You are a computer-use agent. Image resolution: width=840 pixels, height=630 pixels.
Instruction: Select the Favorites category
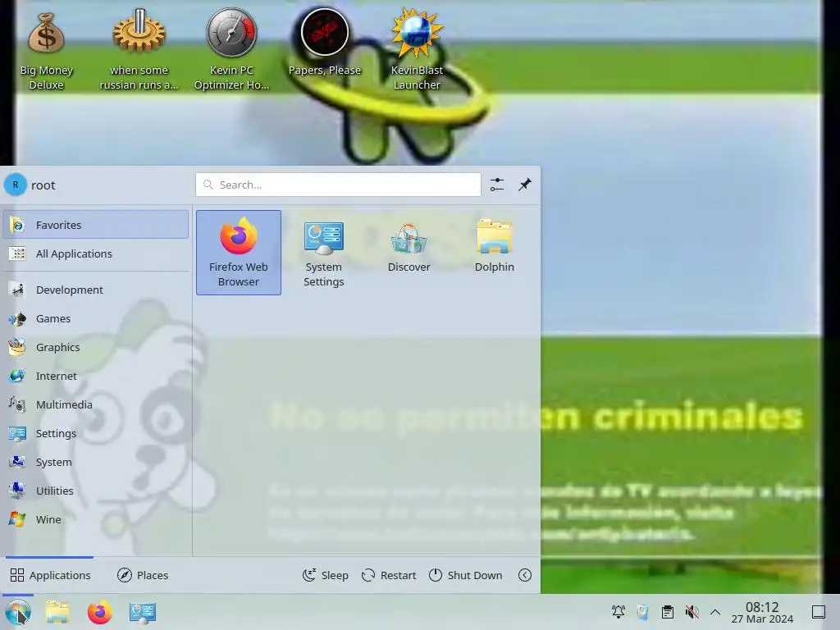pyautogui.click(x=96, y=225)
